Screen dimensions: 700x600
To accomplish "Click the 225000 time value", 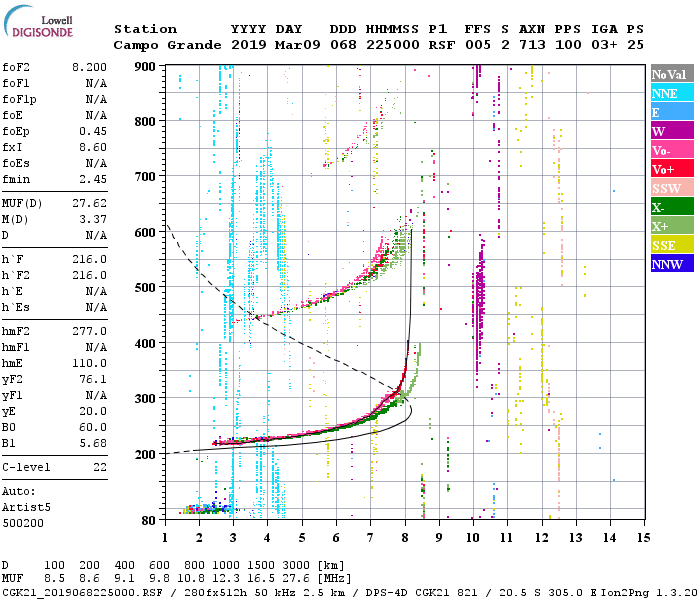I will [x=392, y=45].
